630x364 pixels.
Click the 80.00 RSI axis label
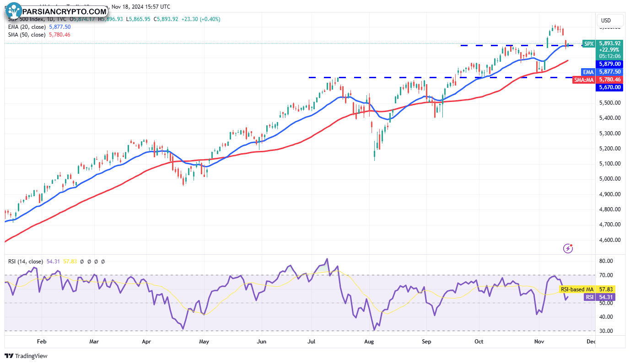(x=605, y=261)
